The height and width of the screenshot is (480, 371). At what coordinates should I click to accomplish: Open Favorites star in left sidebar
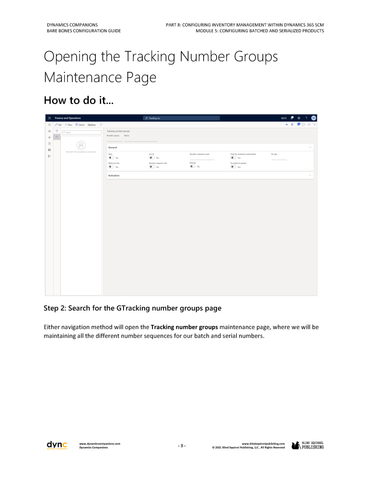tap(50, 137)
